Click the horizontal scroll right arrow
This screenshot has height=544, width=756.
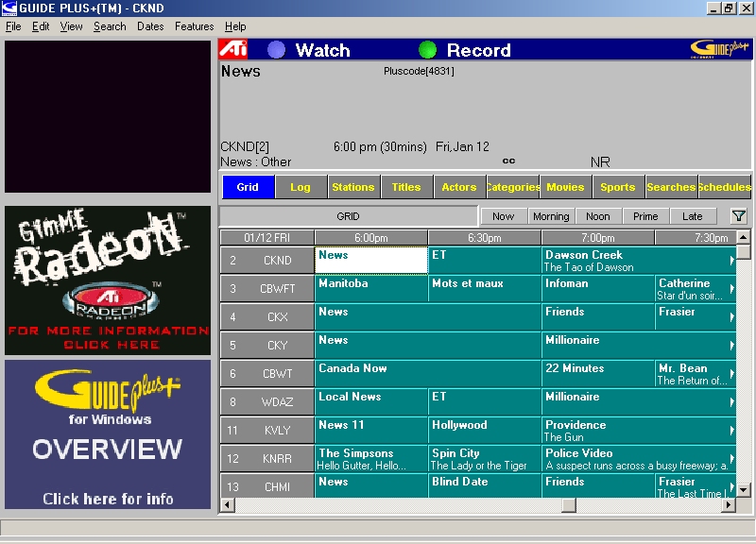[729, 505]
